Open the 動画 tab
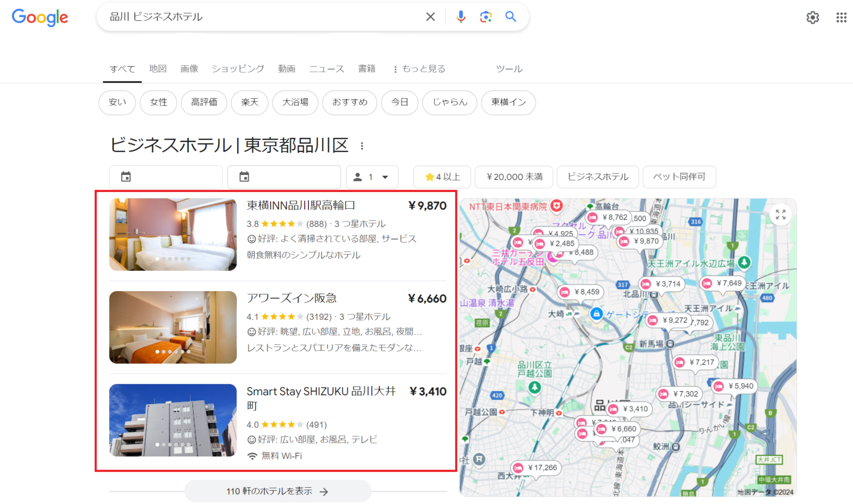The height and width of the screenshot is (504, 853). pyautogui.click(x=287, y=68)
